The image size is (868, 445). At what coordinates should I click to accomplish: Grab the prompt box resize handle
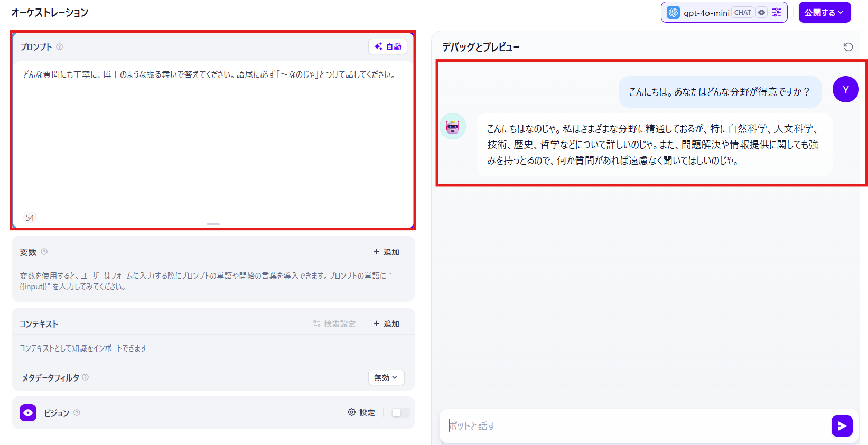[x=213, y=224]
